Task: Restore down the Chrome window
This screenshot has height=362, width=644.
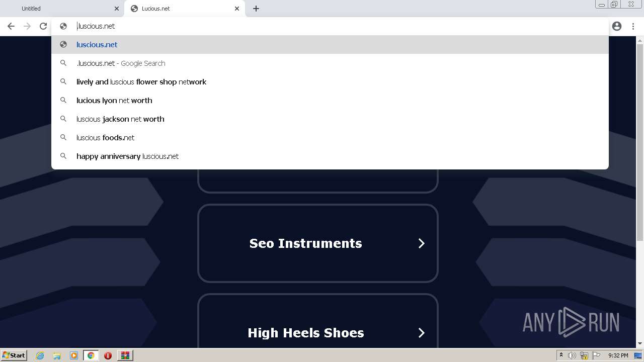Action: 614,5
